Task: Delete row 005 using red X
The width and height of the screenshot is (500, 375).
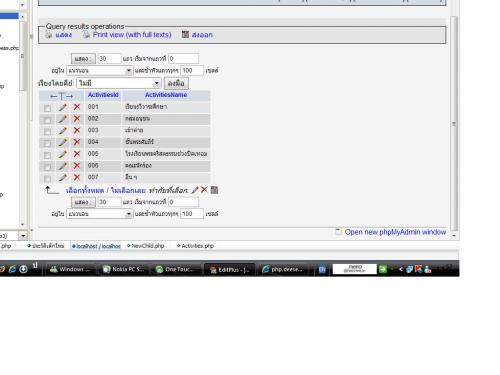Action: (77, 154)
